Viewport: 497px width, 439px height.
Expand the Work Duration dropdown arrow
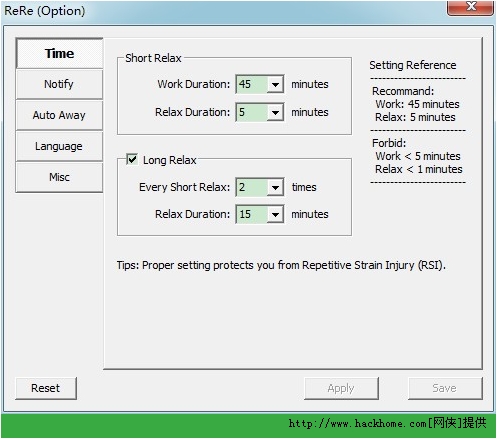[x=275, y=84]
